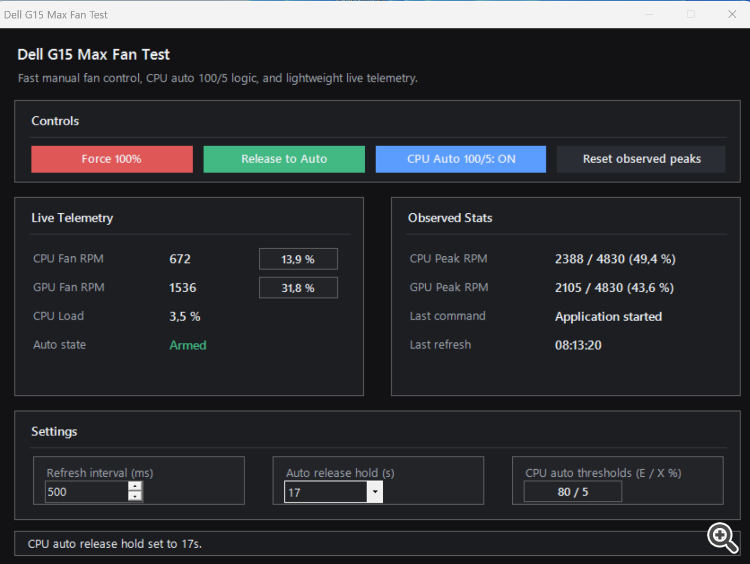This screenshot has height=564, width=750.
Task: Toggle CPU Auto 100/5 mode button
Action: 461,159
